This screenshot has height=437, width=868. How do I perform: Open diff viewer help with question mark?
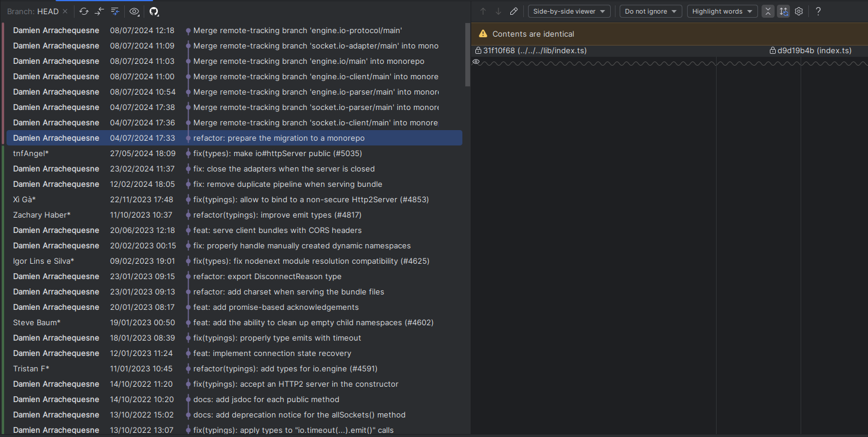818,11
